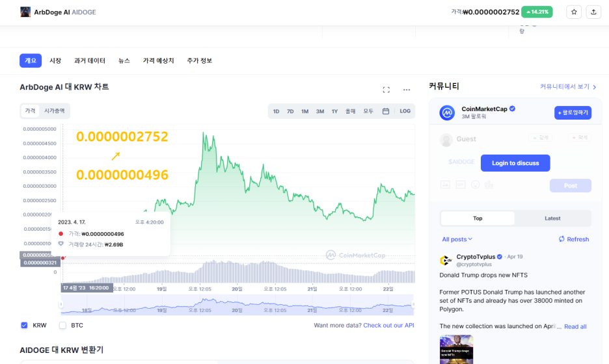Select bearish (약세) sentiment option
Image resolution: width=609 pixels, height=364 pixels.
pos(580,137)
